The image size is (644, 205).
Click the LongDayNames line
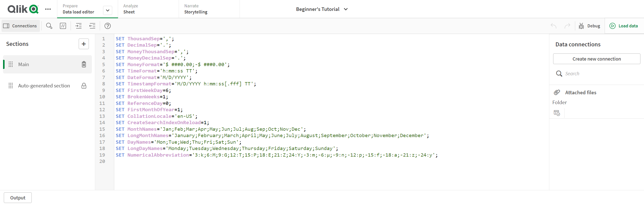click(x=227, y=148)
